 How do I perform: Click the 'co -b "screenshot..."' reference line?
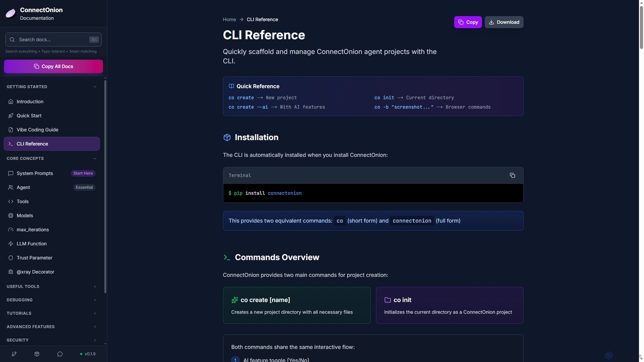coord(432,107)
